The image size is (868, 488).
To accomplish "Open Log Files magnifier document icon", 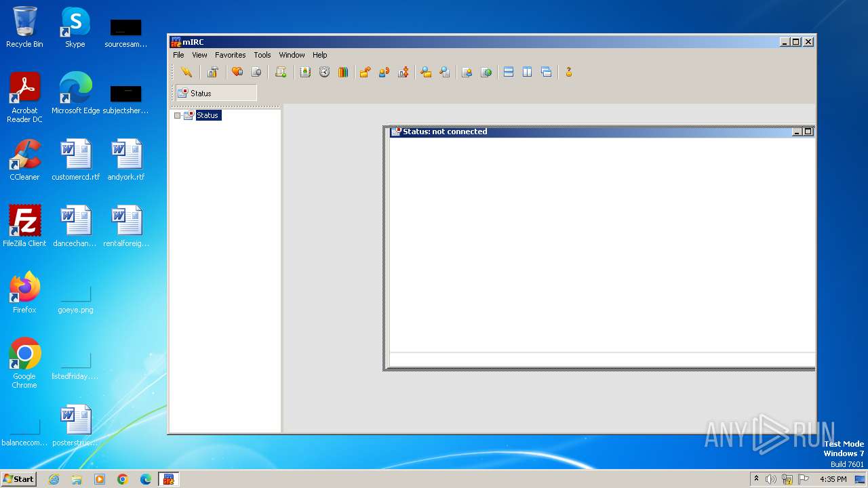I will [445, 72].
